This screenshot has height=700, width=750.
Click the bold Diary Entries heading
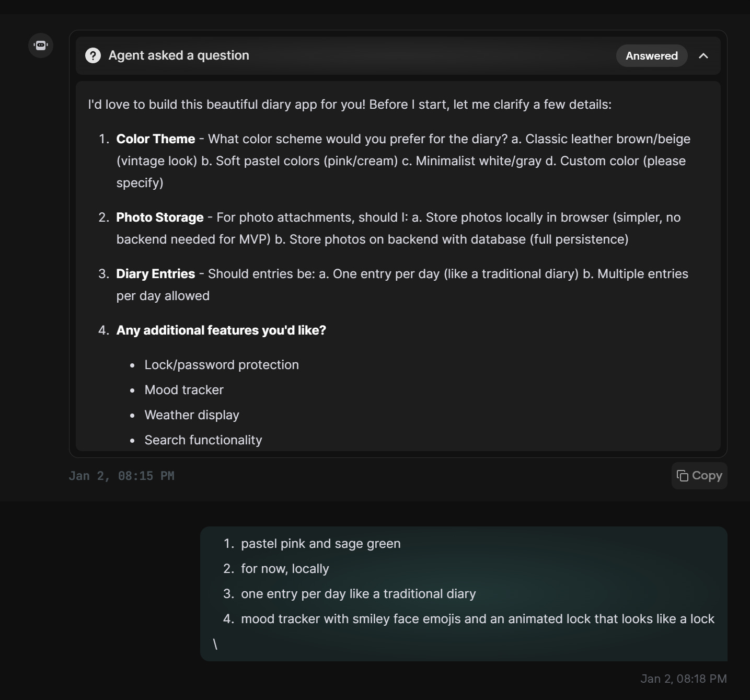tap(155, 274)
